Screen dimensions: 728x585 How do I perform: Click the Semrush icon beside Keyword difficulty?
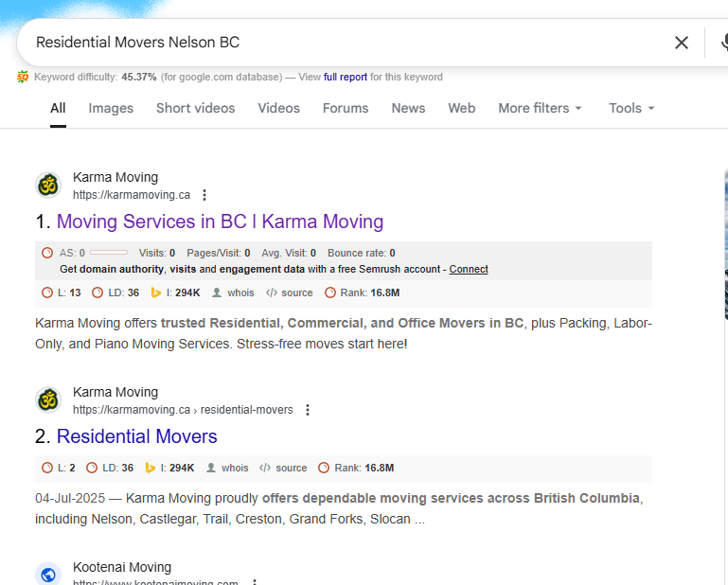coord(23,77)
